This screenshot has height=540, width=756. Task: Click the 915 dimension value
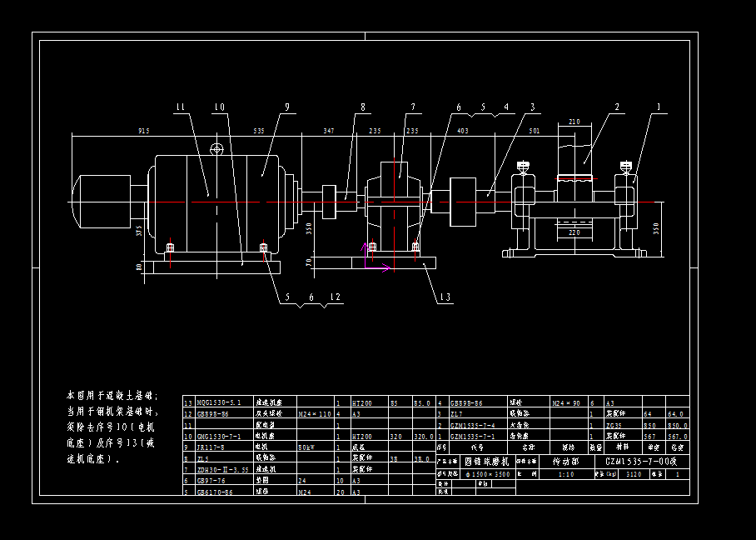144,132
